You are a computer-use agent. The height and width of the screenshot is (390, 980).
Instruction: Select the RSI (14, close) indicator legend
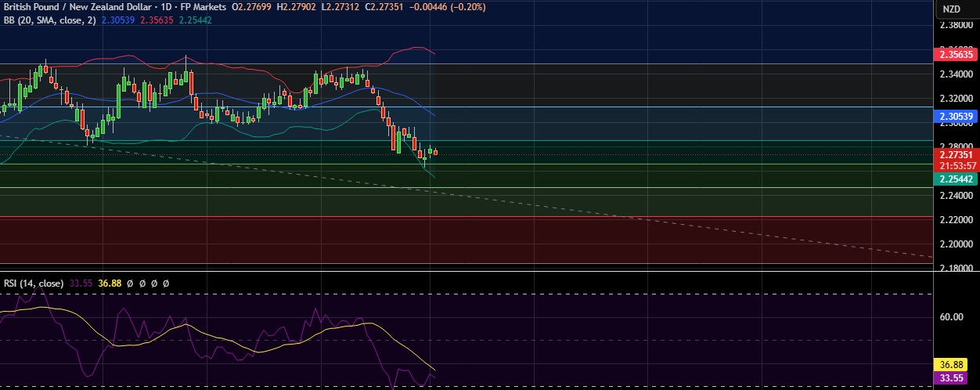click(x=34, y=282)
